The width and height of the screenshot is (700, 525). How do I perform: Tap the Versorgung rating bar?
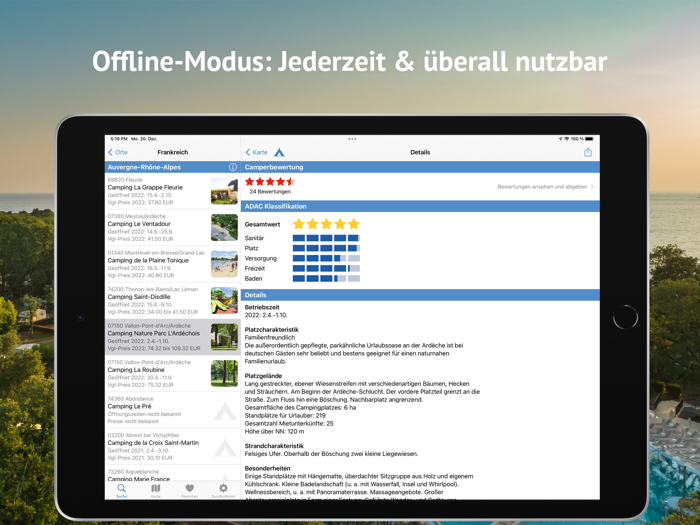point(326,258)
